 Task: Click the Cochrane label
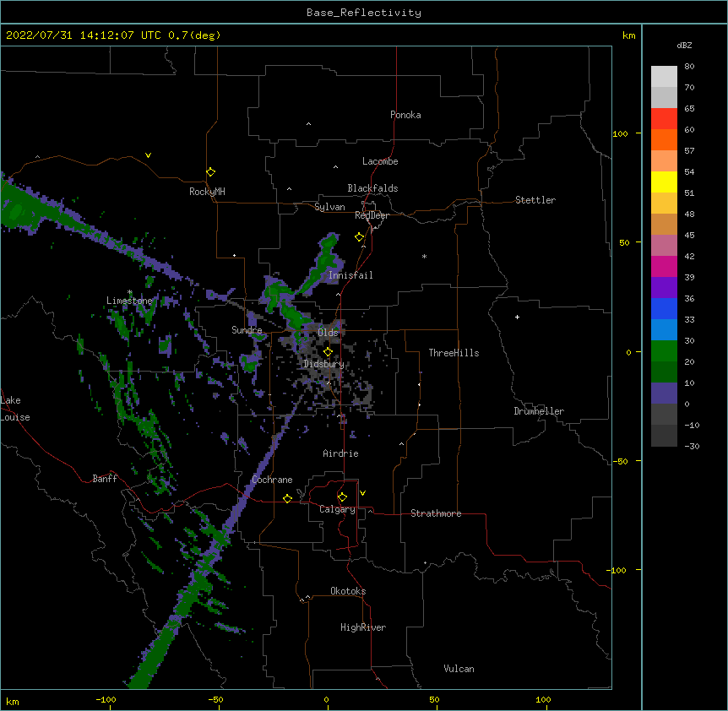(272, 480)
